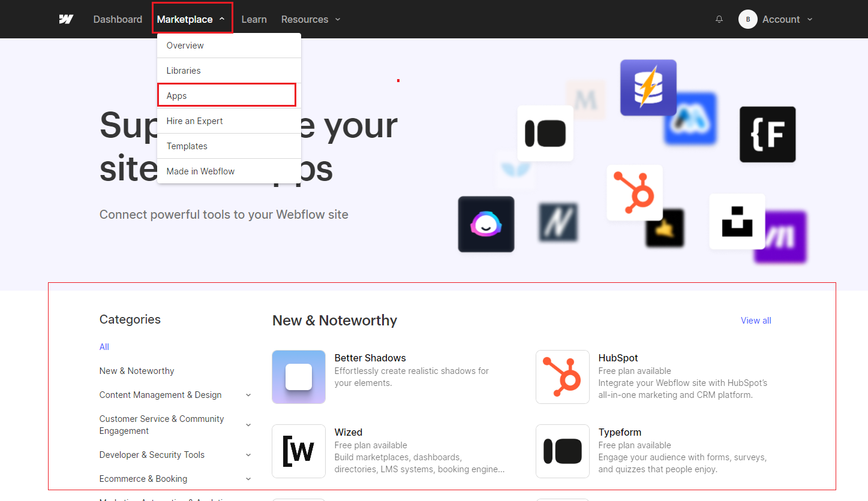This screenshot has width=868, height=501.
Task: Click the hero blurred N logo tile
Action: [x=558, y=222]
